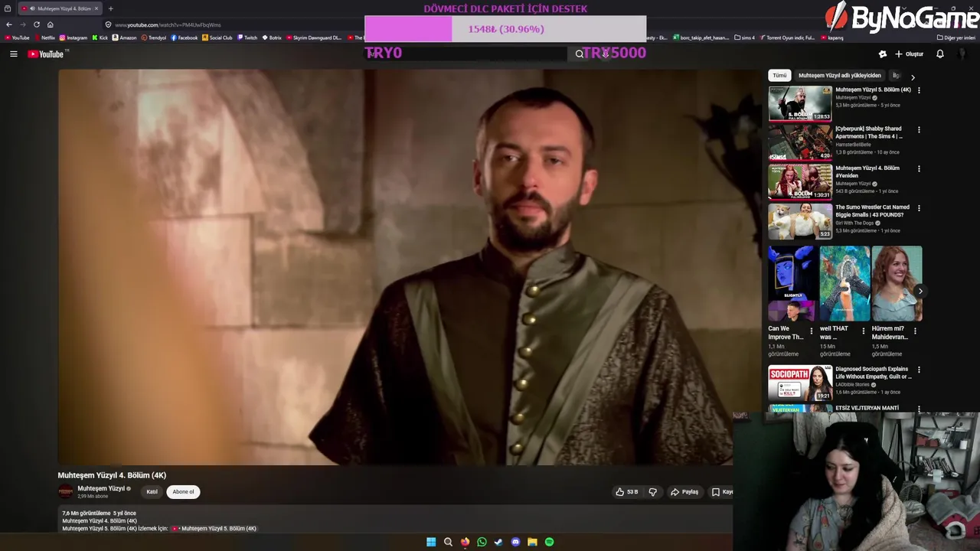Save the video with Kaydet bookmark
This screenshot has height=551, width=980.
[722, 492]
